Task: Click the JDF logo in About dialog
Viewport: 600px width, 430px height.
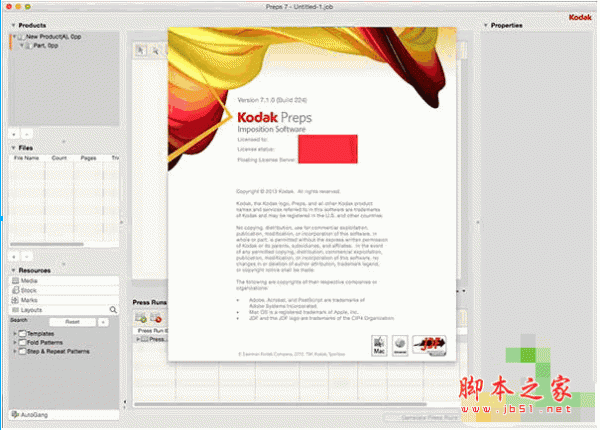Action: point(429,345)
